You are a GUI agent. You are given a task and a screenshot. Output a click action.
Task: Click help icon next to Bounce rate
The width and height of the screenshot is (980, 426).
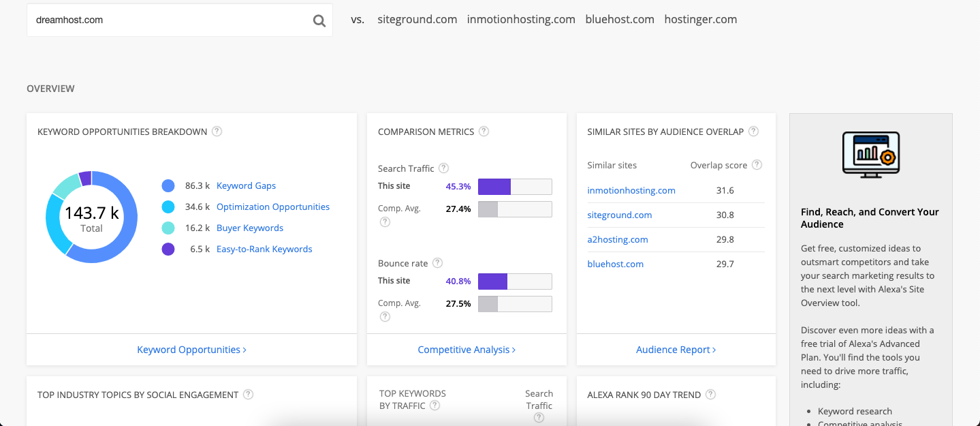coord(437,263)
